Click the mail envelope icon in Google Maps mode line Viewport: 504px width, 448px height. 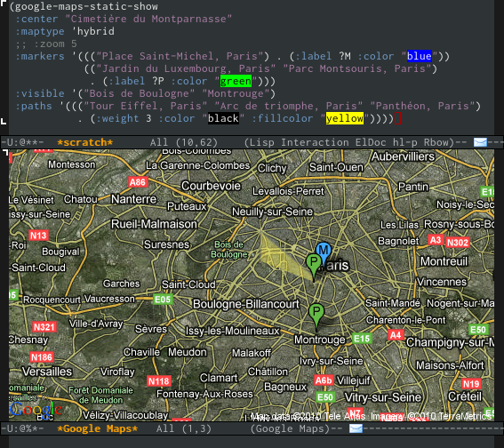[x=356, y=428]
